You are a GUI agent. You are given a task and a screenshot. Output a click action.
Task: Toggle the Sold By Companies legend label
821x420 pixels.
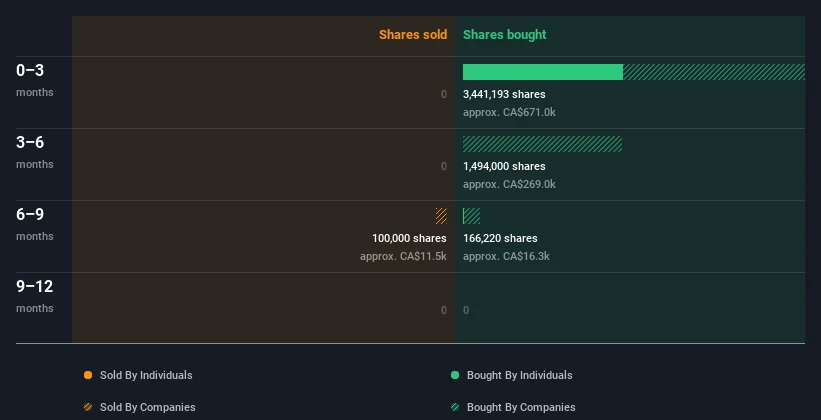click(x=148, y=408)
